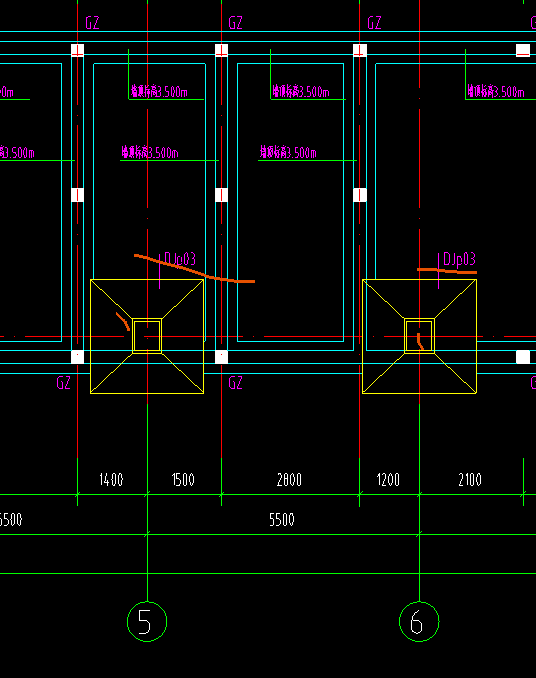Select the 3.500m elevation label right of axis 6

[495, 92]
